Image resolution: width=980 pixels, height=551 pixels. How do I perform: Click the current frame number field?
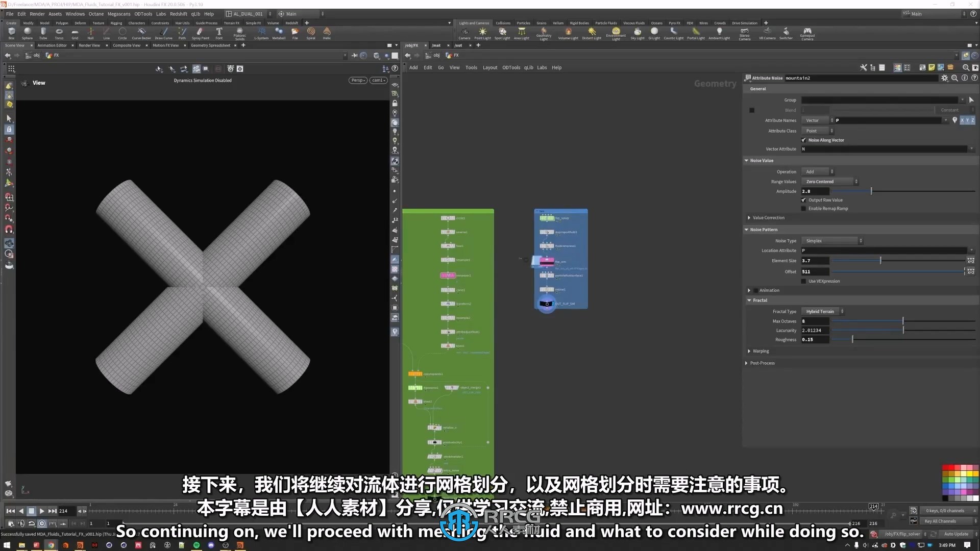point(66,511)
